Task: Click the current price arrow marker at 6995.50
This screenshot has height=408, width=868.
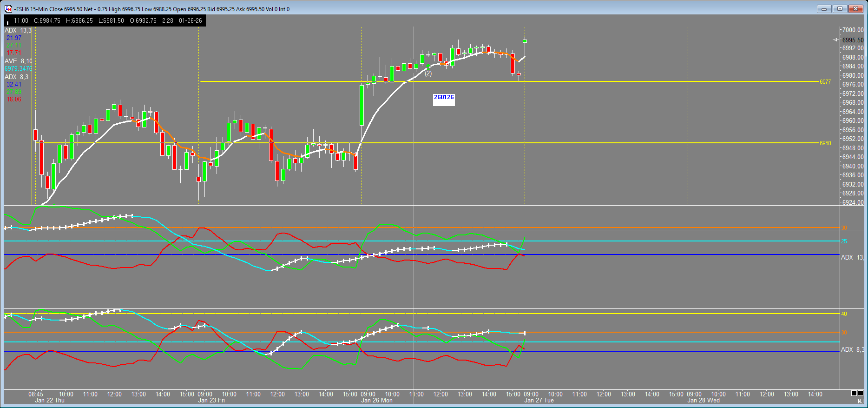Action: coord(835,40)
